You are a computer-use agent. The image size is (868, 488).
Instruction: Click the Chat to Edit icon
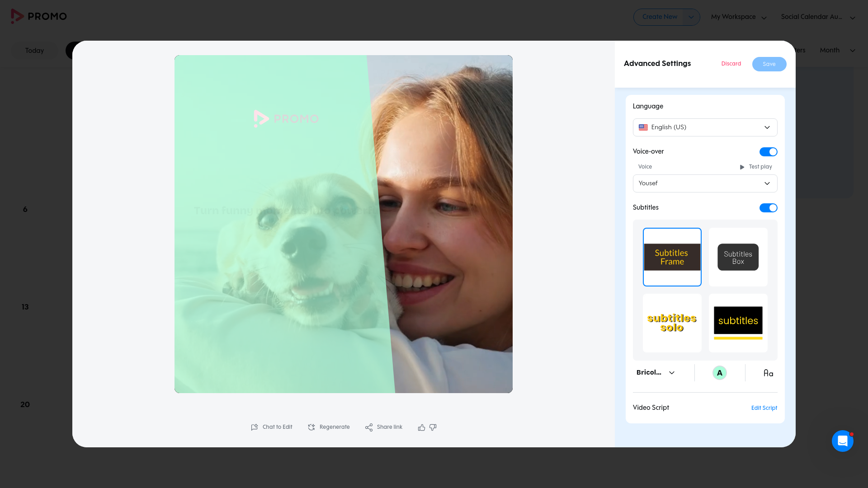coord(255,427)
